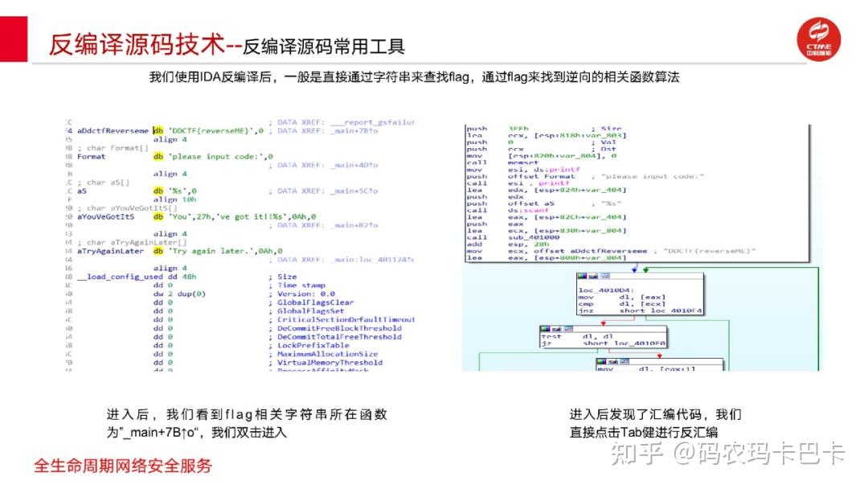This screenshot has width=868, height=489.
Task: Click the subtitle 反编译源码常用工具
Action: click(323, 47)
